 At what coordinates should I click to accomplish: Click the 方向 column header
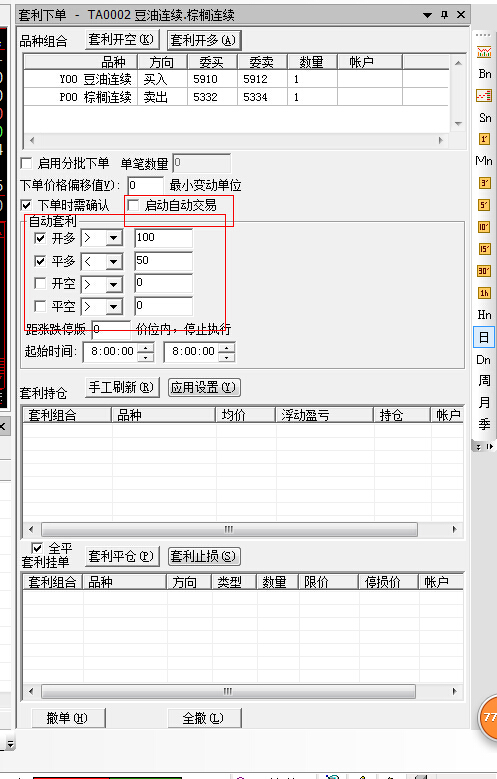pyautogui.click(x=162, y=62)
